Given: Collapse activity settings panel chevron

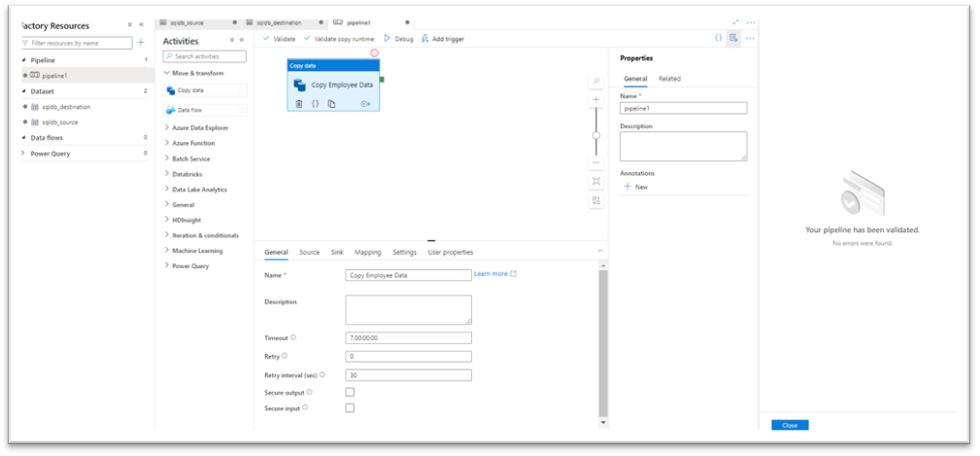Looking at the screenshot, I should click(600, 251).
